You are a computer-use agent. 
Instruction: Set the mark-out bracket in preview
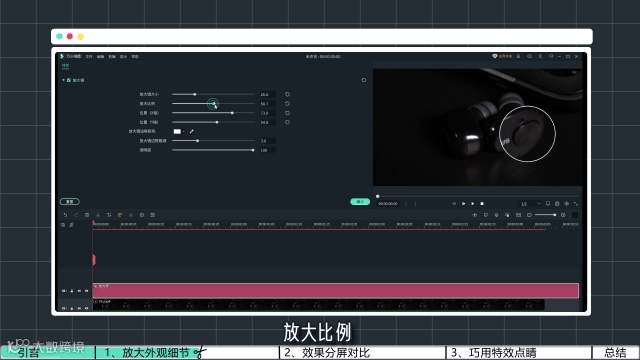point(415,204)
